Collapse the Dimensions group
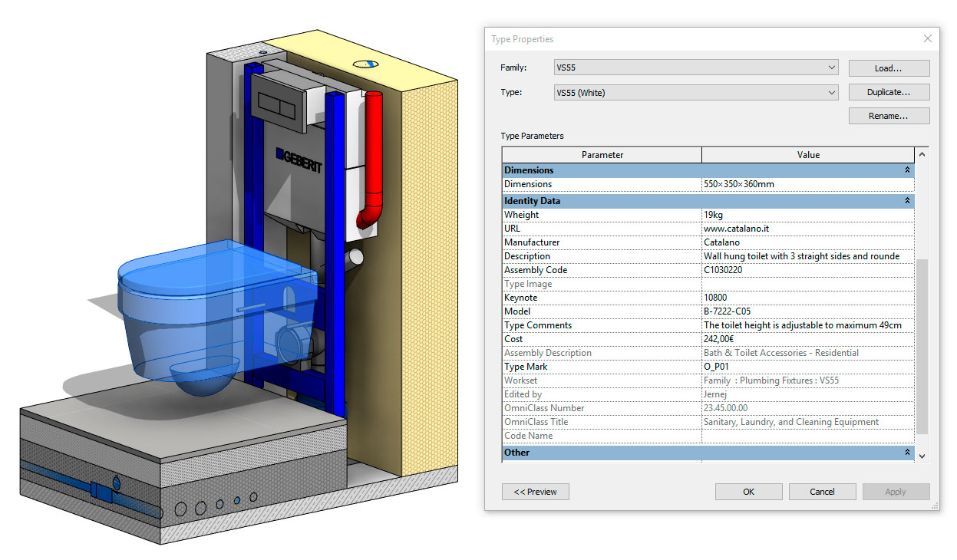 [x=907, y=170]
